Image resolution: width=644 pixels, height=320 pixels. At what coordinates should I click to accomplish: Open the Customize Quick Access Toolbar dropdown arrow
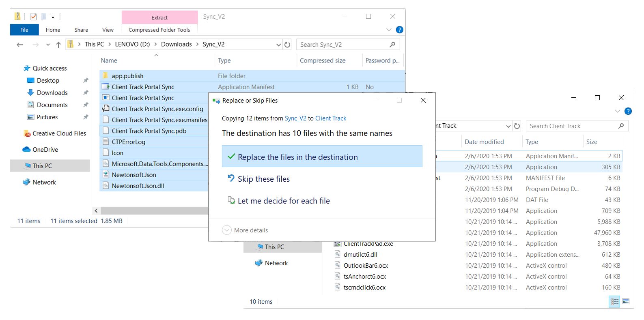(x=53, y=17)
